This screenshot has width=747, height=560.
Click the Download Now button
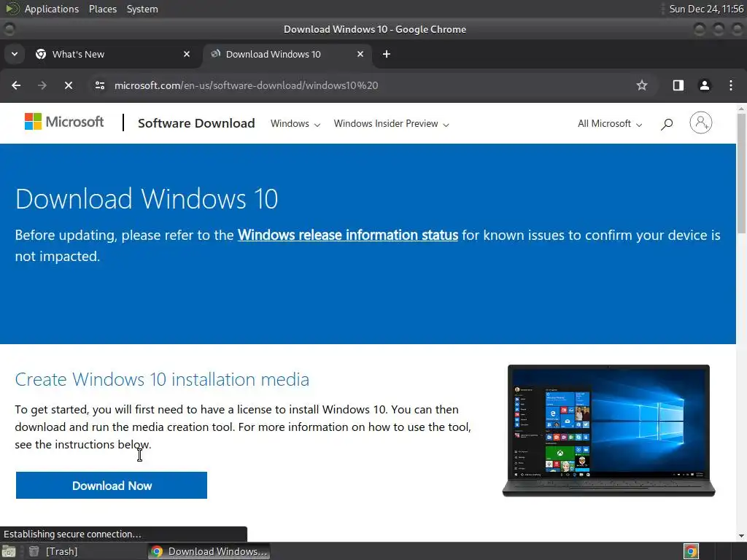tap(112, 485)
